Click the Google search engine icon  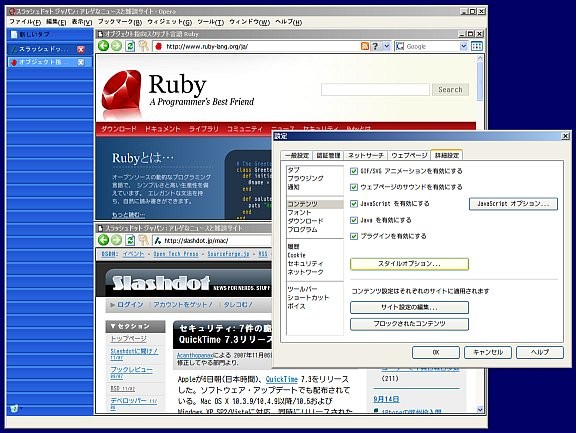pyautogui.click(x=400, y=46)
